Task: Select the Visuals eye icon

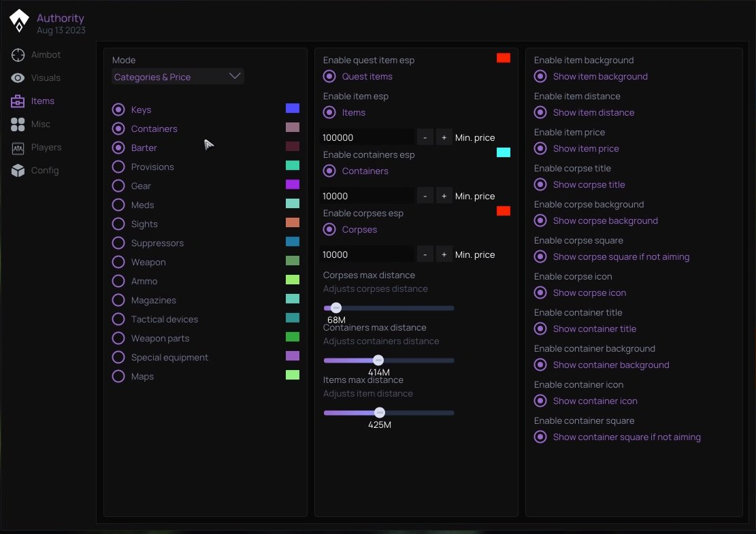Action: click(18, 78)
